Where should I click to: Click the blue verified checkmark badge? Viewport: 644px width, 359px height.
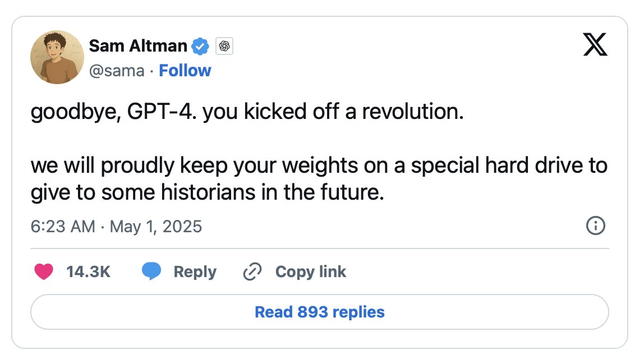pos(201,46)
